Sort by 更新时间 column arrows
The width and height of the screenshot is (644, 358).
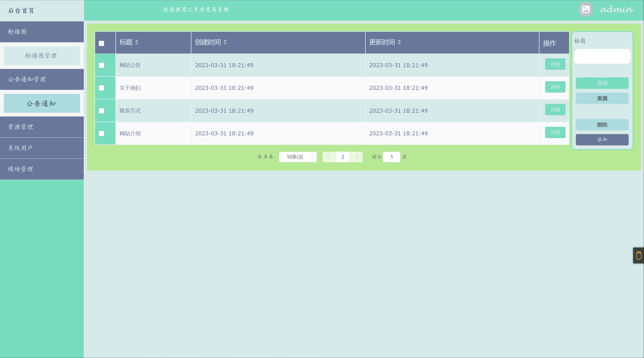[x=399, y=42]
